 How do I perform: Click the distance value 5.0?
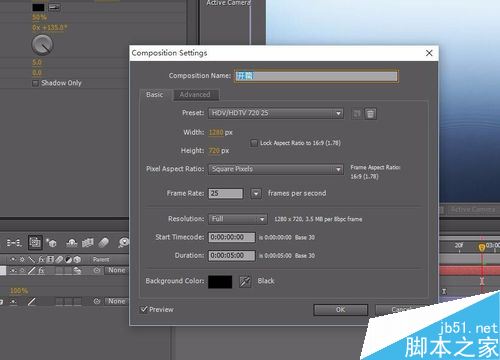[37, 62]
